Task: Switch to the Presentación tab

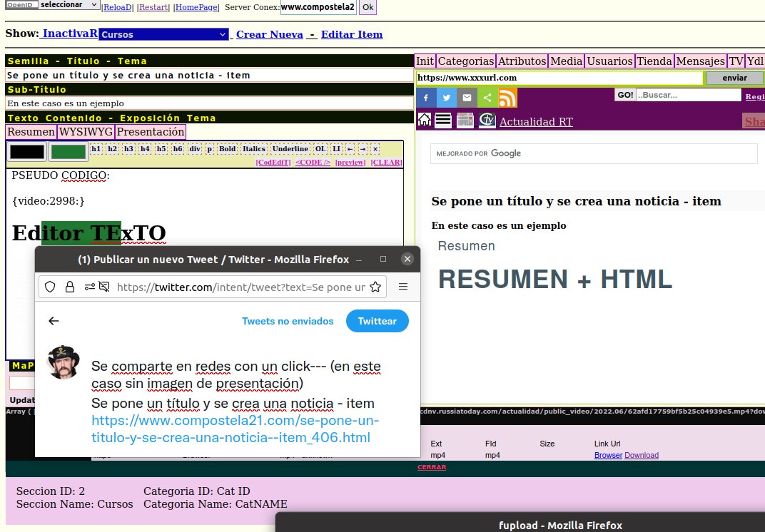Action: pyautogui.click(x=151, y=132)
